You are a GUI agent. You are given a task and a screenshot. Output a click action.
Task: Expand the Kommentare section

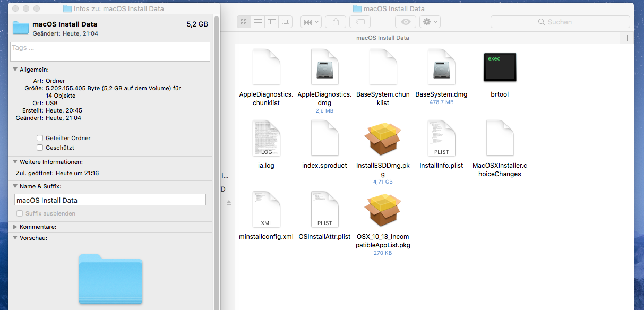click(x=15, y=227)
